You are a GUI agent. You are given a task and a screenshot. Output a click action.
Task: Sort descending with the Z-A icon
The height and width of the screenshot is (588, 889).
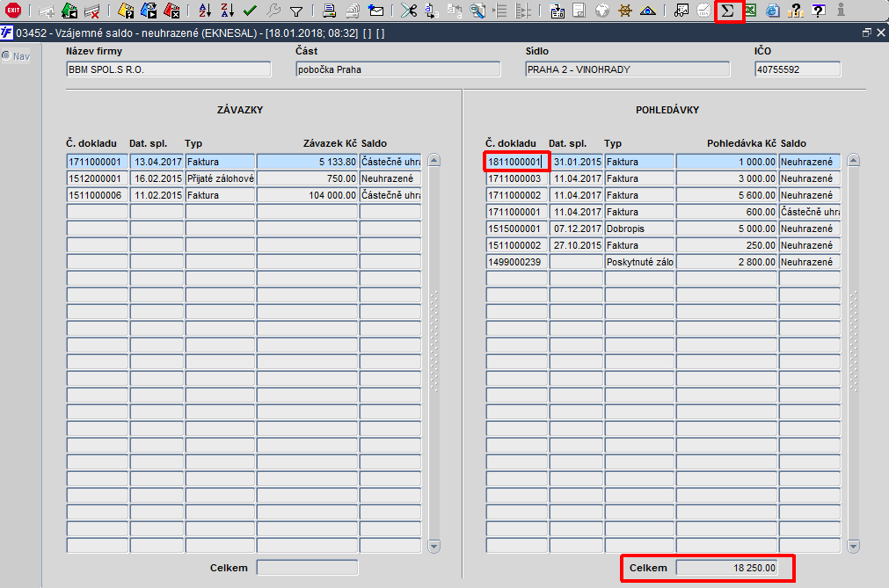228,11
